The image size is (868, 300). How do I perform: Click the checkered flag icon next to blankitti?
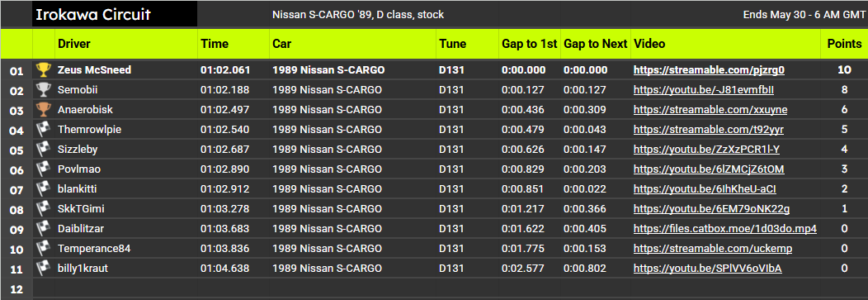(x=43, y=189)
